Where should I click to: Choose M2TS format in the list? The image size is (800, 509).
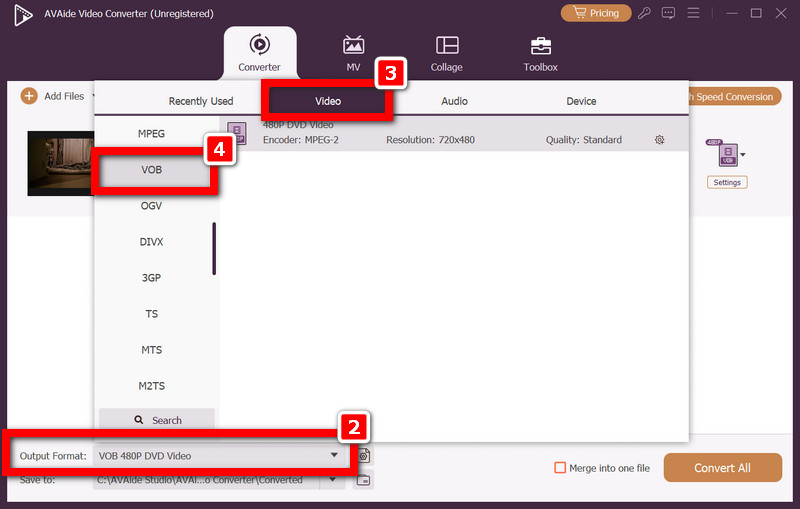(152, 386)
